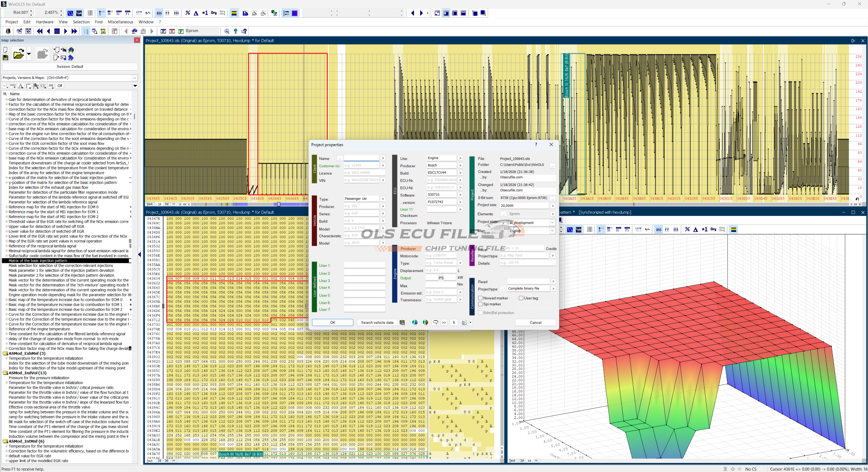
Task: Click the hexadecimal FF display mode icon
Action: coord(167,13)
